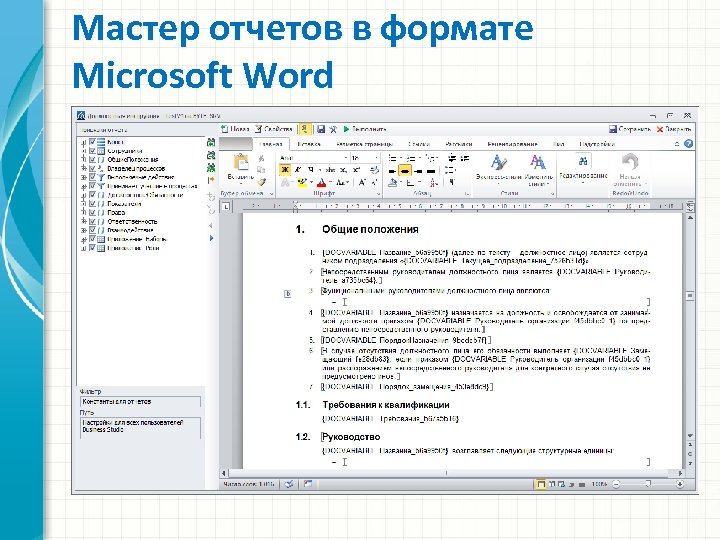
Task: Toggle the Владелец процессов checkbox
Action: pyautogui.click(x=92, y=168)
